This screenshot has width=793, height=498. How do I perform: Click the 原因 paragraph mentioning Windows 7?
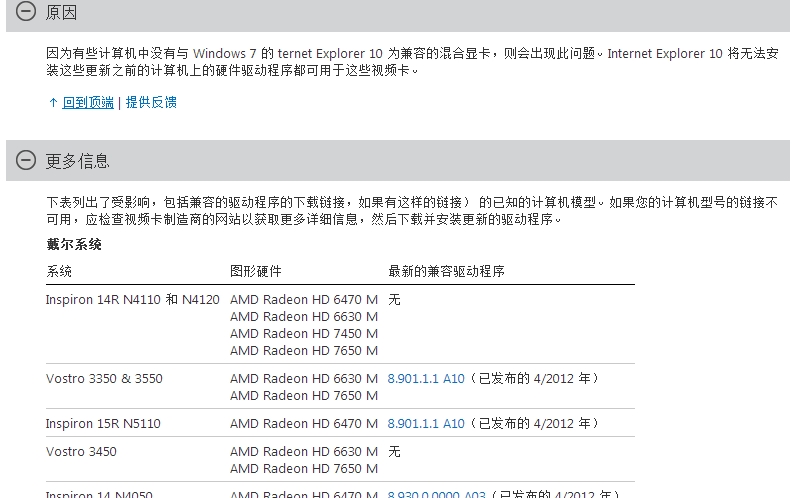tap(412, 62)
